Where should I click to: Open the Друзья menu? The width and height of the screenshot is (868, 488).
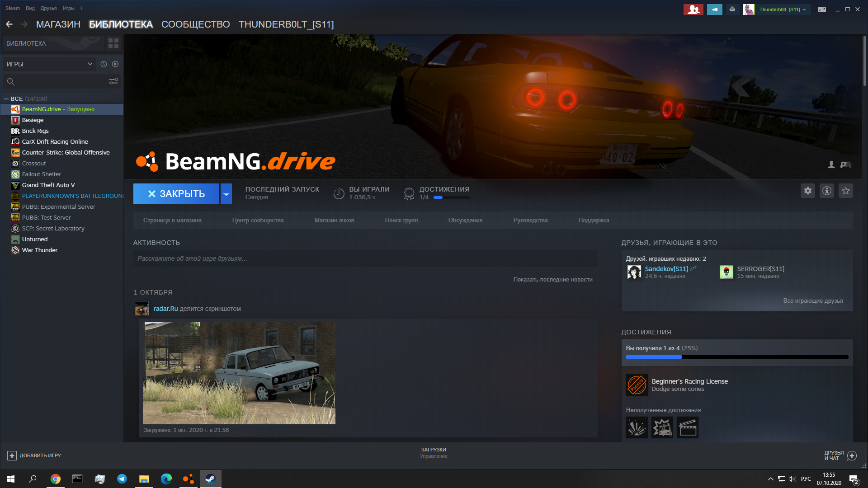click(48, 8)
